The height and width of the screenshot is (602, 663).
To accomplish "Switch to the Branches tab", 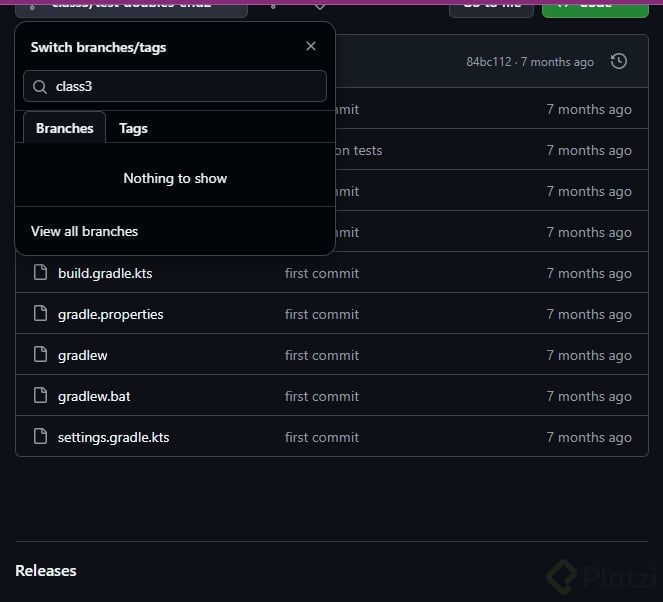I will pyautogui.click(x=64, y=128).
